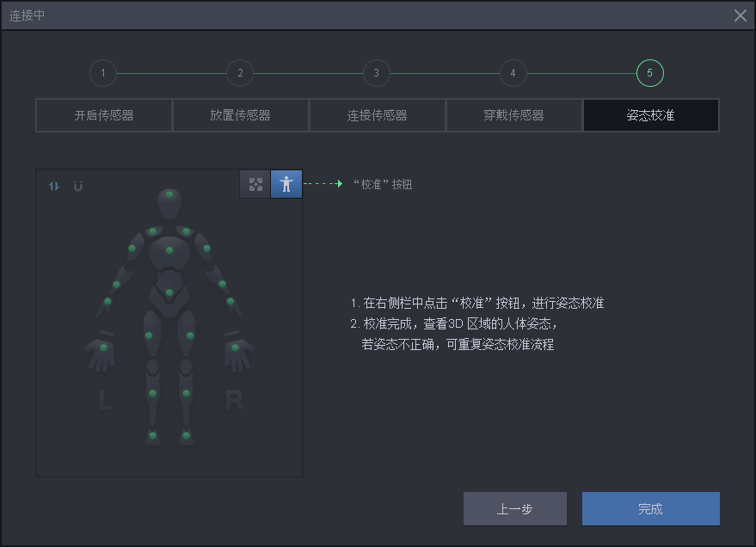Switch to the 开启传感器 tab
The width and height of the screenshot is (756, 547).
[104, 115]
